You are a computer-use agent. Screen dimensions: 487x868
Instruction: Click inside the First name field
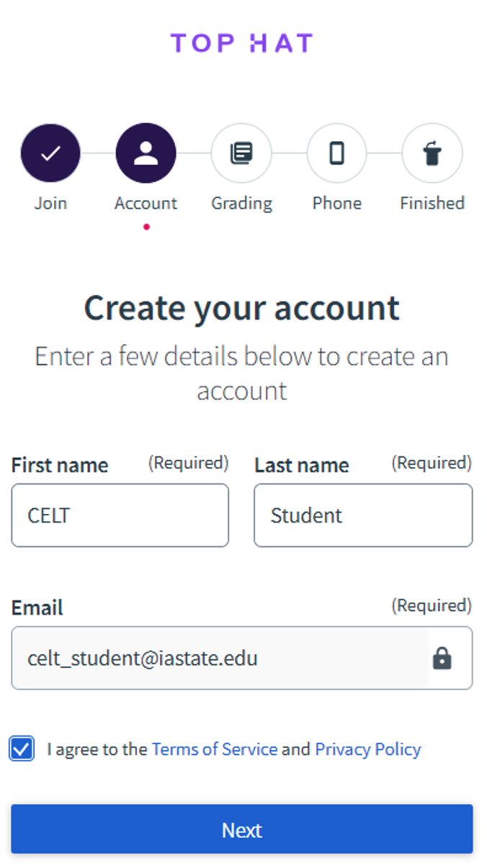click(120, 515)
